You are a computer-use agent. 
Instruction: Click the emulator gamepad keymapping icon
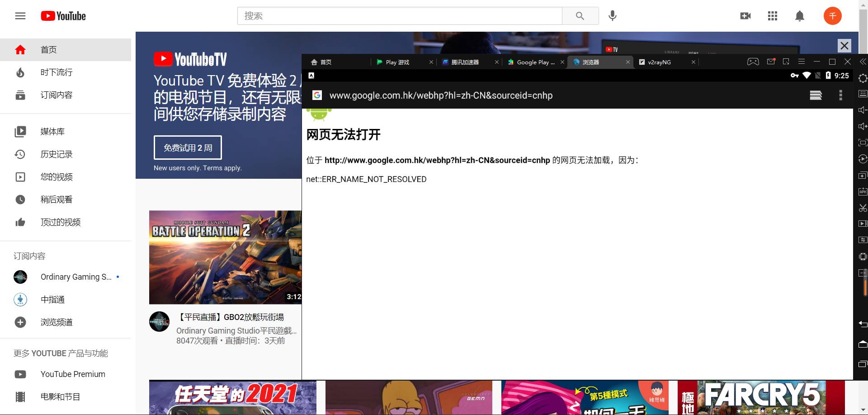pyautogui.click(x=753, y=62)
